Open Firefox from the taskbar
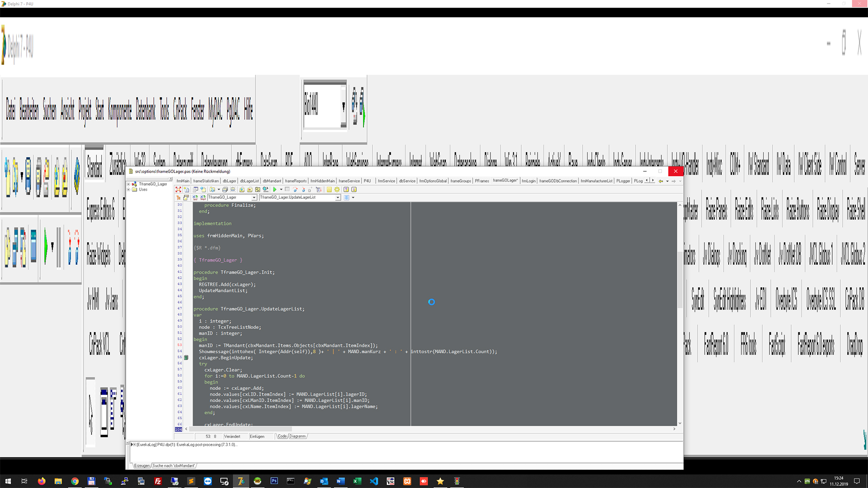Screen dimensions: 868x488 click(x=42, y=481)
